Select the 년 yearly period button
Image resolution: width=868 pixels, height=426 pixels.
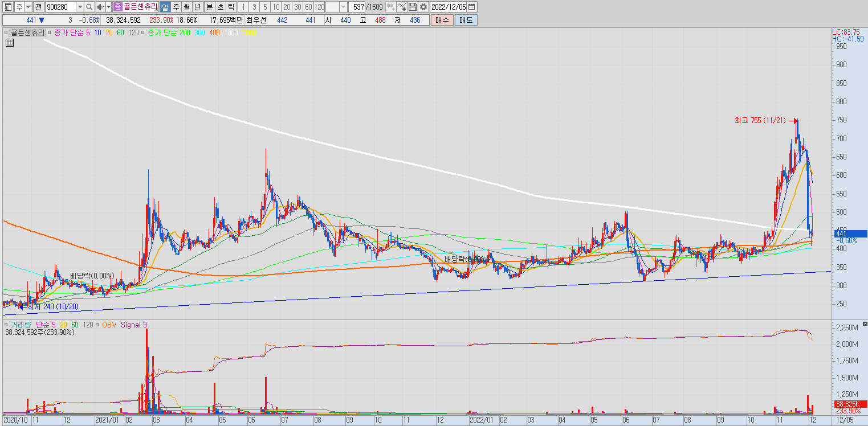pos(197,7)
